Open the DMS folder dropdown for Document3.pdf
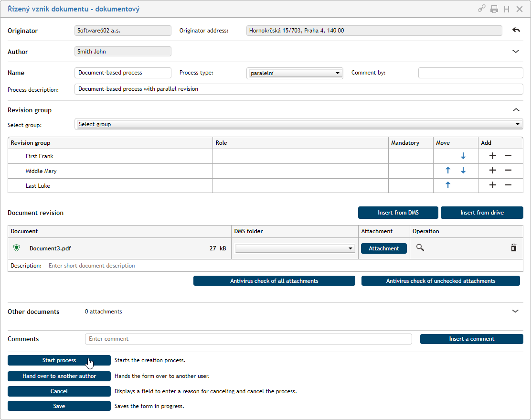The image size is (531, 420). [x=295, y=248]
